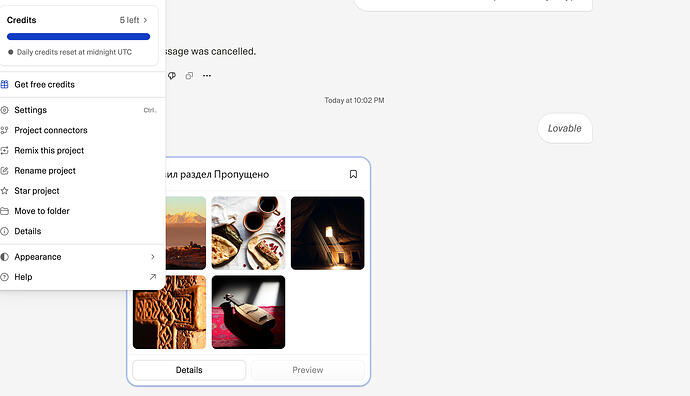Screen dimensions: 690x396
Task: Click the Rename project pencil icon
Action: [4, 171]
